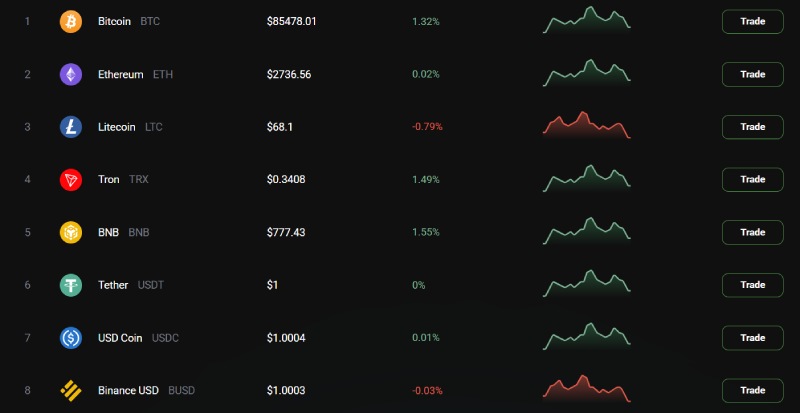Click the USDC ticker symbol
This screenshot has height=413, width=800.
click(165, 338)
